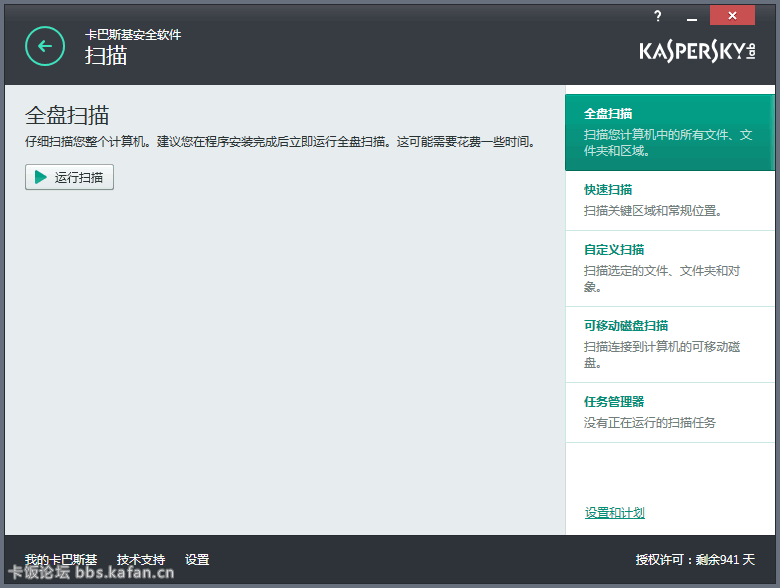Click the Kaspersky logo in the header

tap(697, 51)
